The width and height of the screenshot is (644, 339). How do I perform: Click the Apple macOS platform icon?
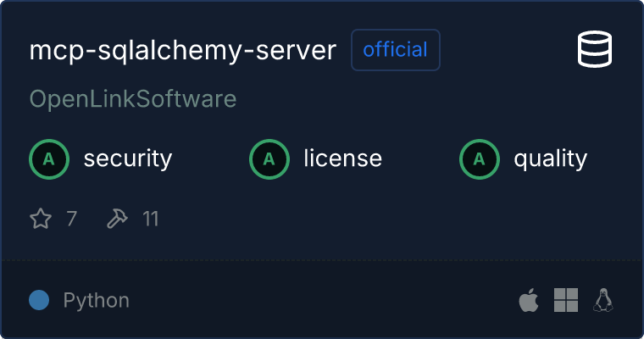coord(529,300)
